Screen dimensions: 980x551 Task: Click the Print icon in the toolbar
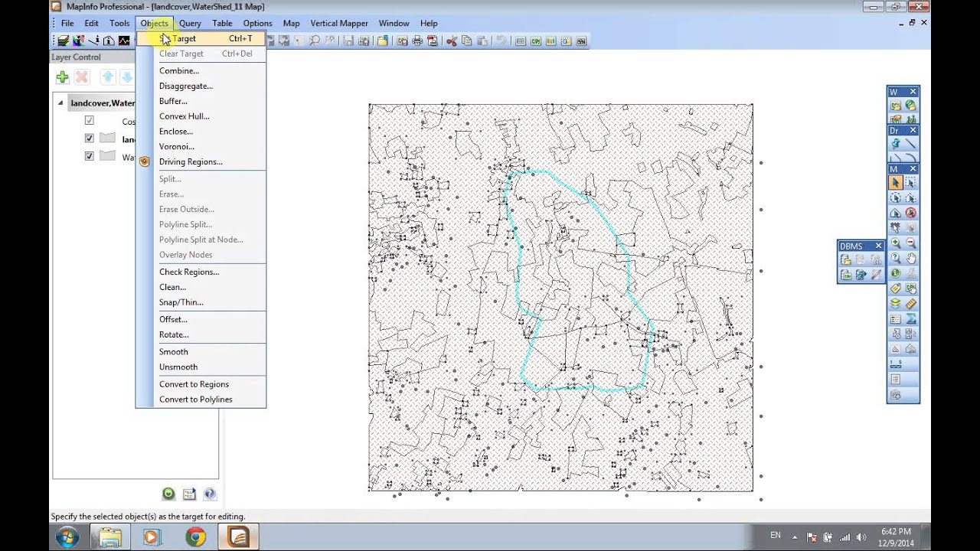(417, 41)
